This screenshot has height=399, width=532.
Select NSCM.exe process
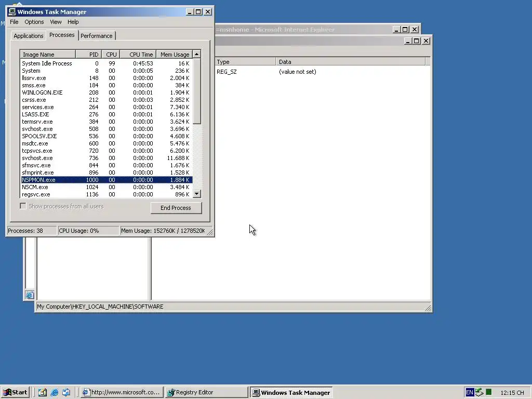pyautogui.click(x=107, y=187)
